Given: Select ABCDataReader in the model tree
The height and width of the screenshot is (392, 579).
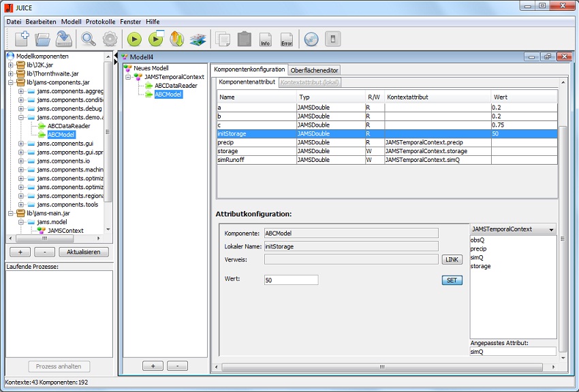Looking at the screenshot, I should (176, 86).
